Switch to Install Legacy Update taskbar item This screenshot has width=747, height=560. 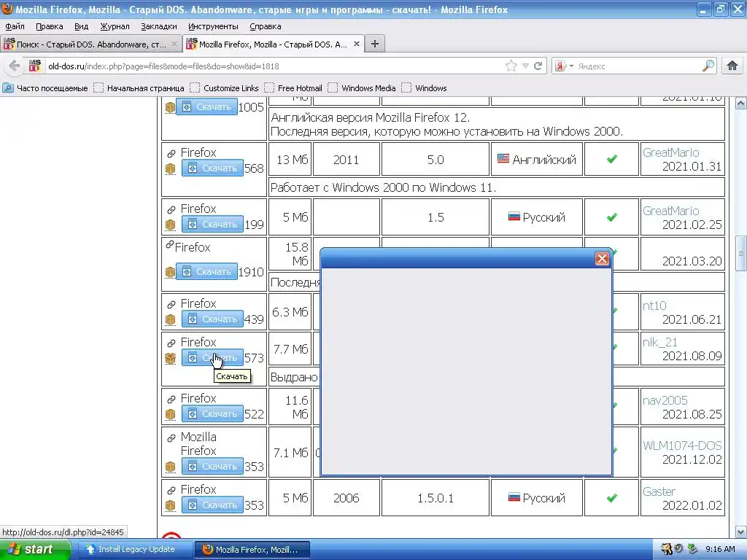135,550
